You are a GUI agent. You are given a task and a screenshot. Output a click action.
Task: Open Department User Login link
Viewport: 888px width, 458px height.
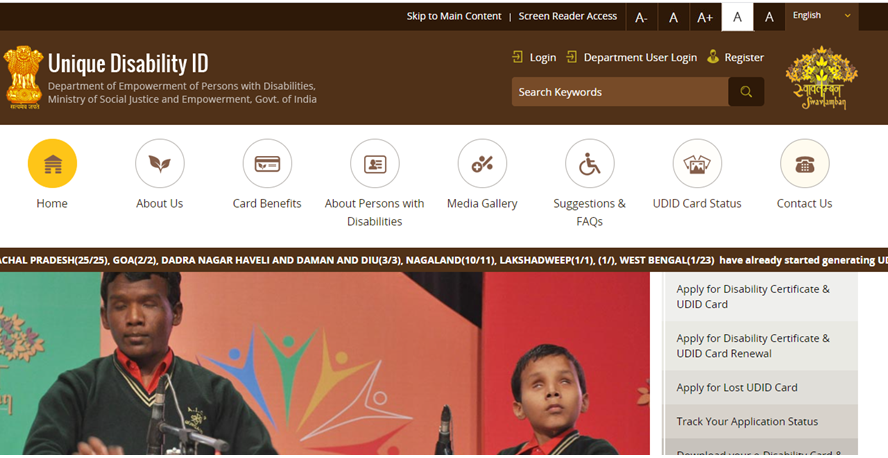(639, 58)
